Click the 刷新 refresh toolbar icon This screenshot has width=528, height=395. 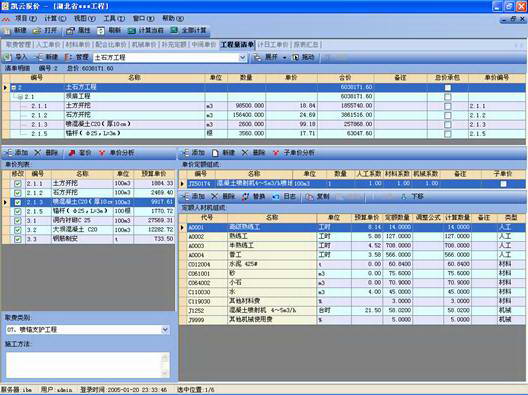pos(101,31)
